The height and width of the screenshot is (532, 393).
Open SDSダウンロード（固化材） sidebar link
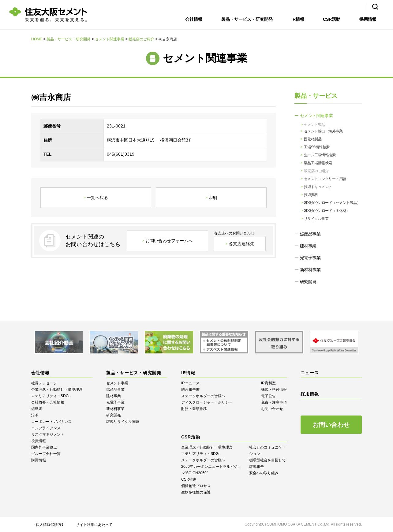[x=327, y=211]
